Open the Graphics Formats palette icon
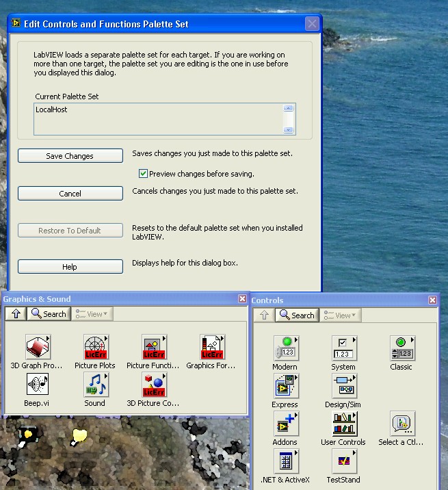448x490 pixels. click(212, 347)
